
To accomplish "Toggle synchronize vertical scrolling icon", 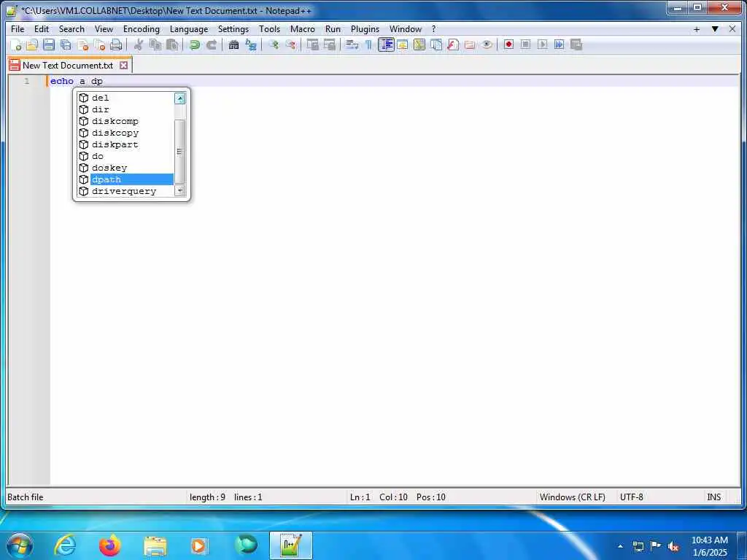I will pyautogui.click(x=312, y=44).
